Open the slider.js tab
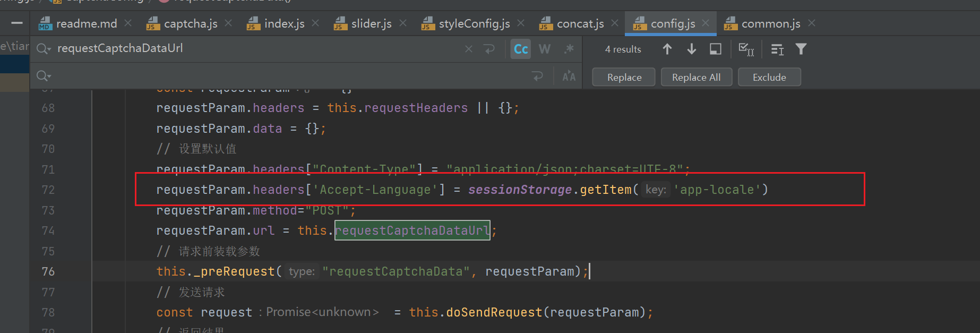Viewport: 980px width, 333px height. [363, 24]
